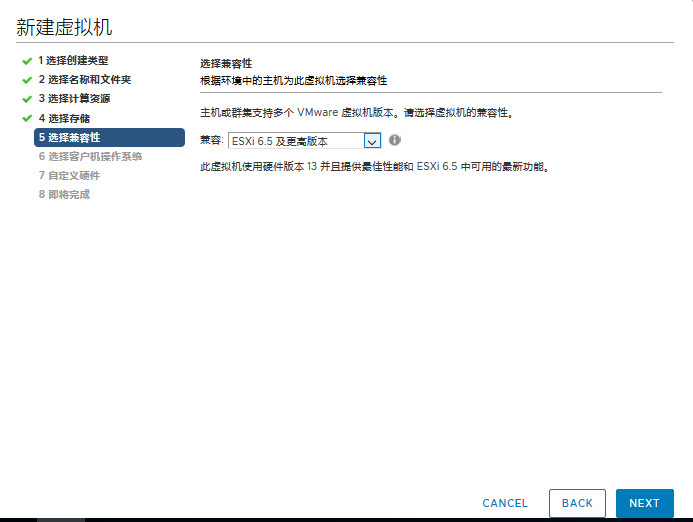
Task: Click the green checkmark next to 选择存储
Action: pos(27,118)
